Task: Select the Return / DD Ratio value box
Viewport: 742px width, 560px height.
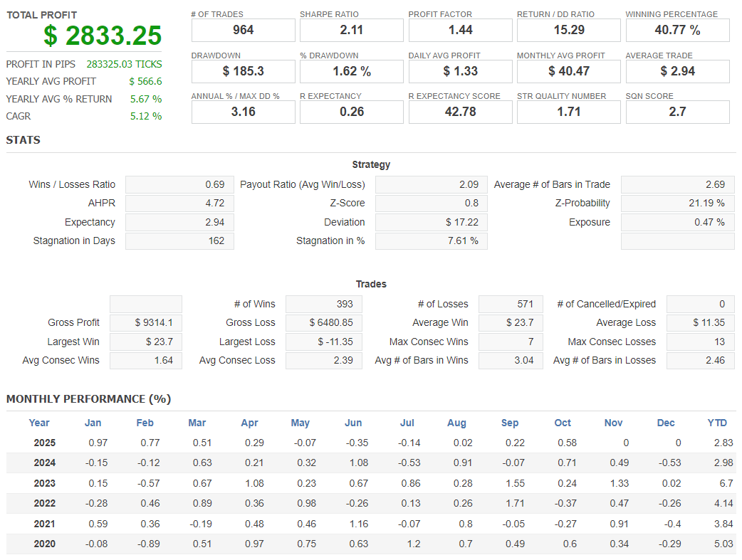Action: pos(569,30)
